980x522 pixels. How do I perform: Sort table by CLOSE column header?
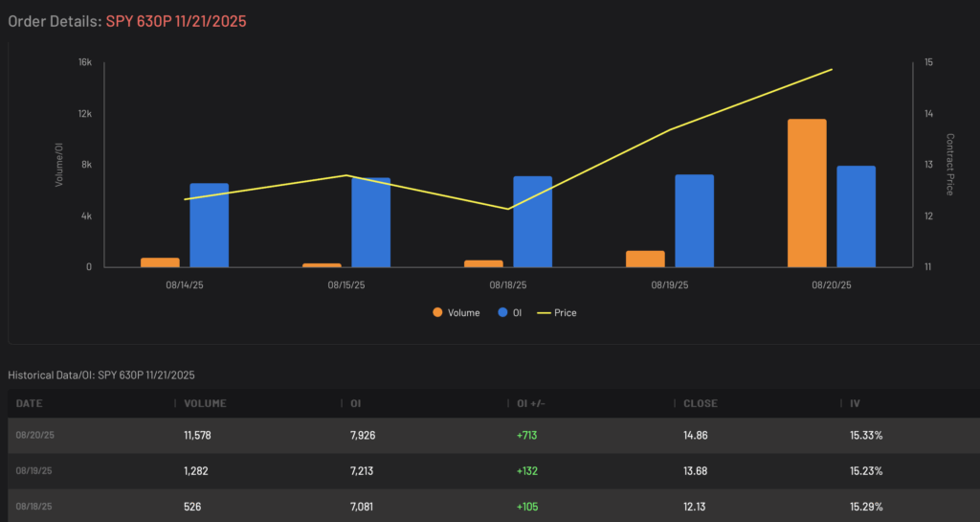(701, 403)
